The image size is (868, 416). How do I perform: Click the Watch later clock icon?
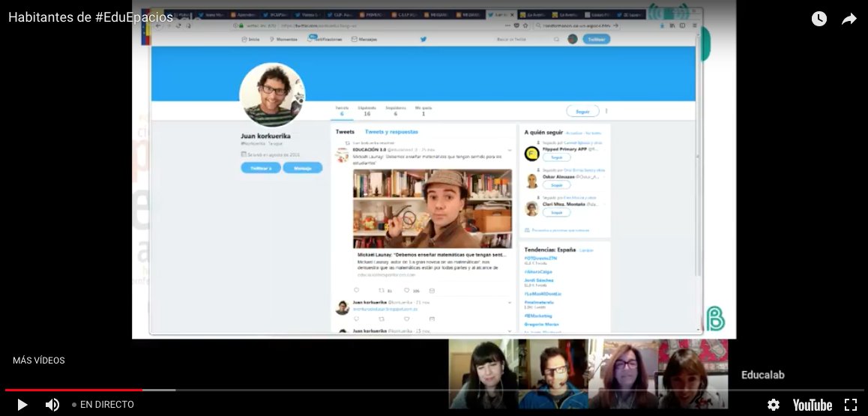point(819,19)
